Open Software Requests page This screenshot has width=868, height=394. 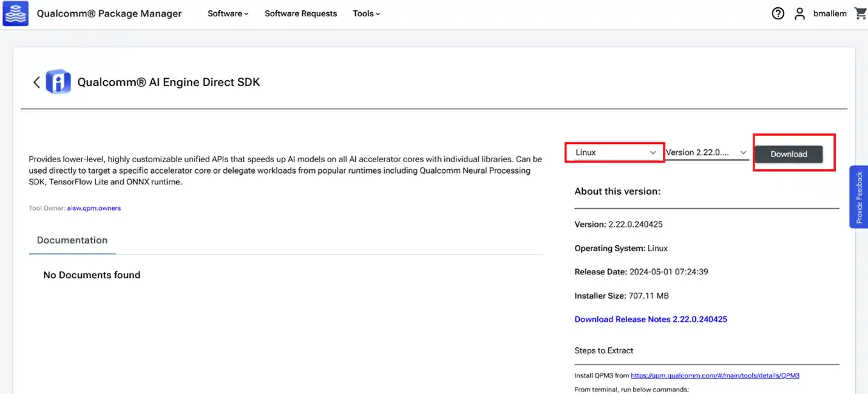(x=300, y=13)
